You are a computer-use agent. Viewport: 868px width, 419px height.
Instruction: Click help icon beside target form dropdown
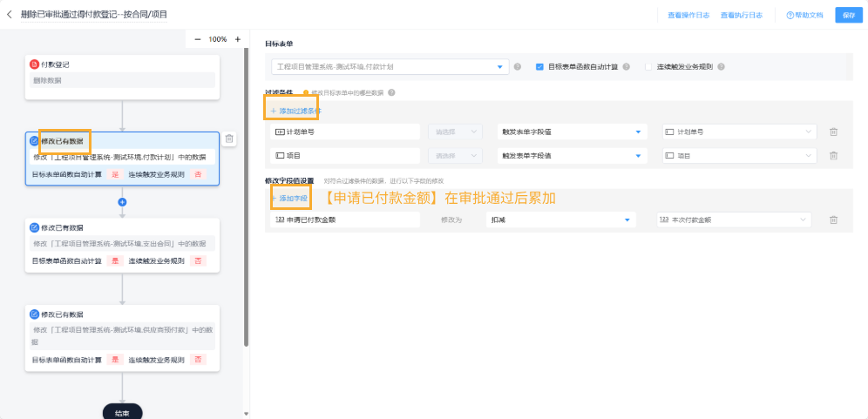[x=518, y=67]
